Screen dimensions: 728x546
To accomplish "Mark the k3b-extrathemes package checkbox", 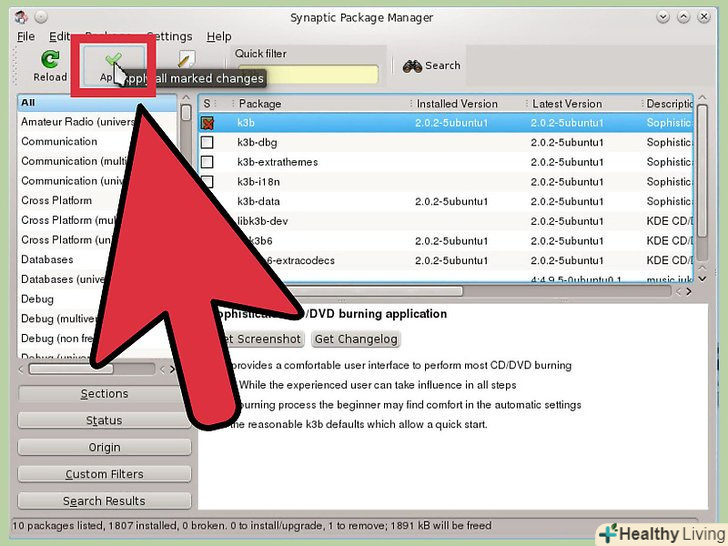I will pyautogui.click(x=207, y=162).
